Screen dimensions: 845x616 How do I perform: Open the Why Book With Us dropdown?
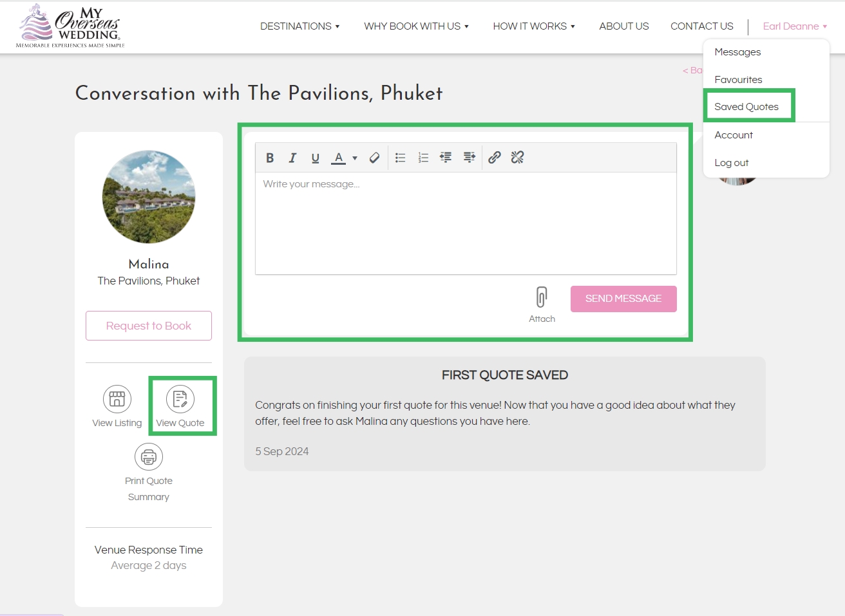click(x=417, y=26)
